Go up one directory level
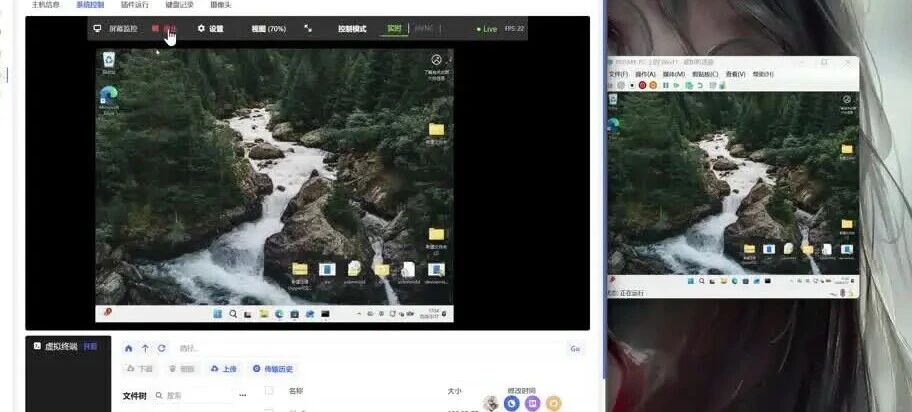The width and height of the screenshot is (912, 412). [145, 349]
